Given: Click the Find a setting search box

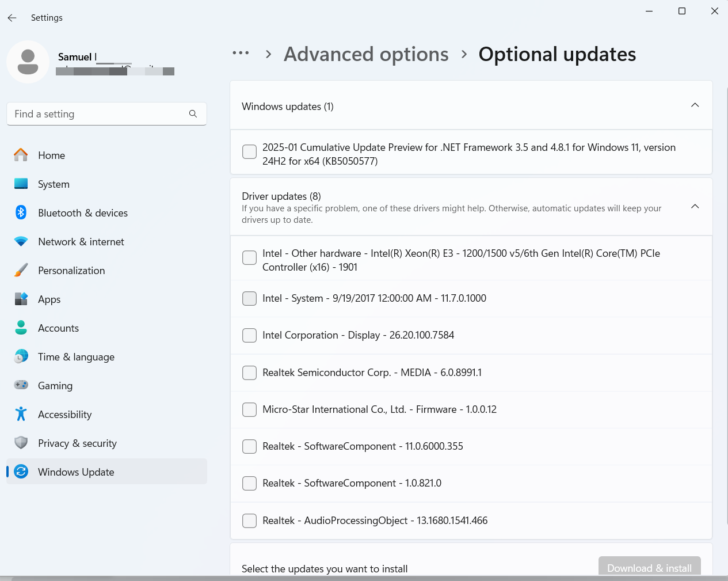Looking at the screenshot, I should 98,114.
